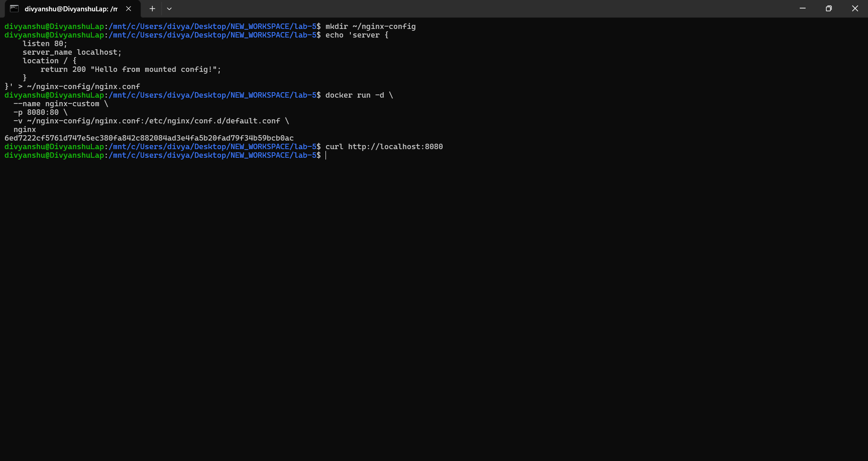Click the container ID starting with 6ed7222c
868x461 pixels.
(148, 138)
